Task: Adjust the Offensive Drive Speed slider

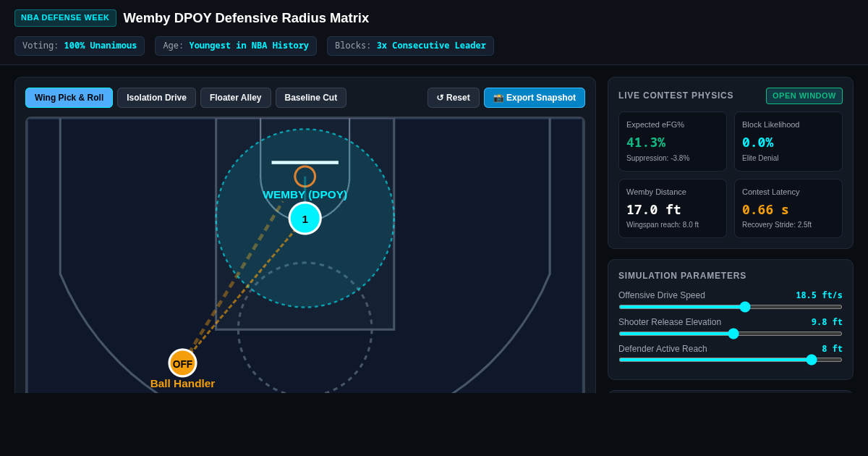Action: click(731, 307)
